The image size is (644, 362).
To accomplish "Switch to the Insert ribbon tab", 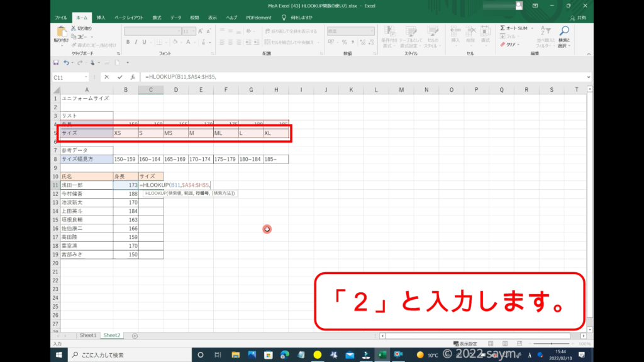I will pos(101,18).
